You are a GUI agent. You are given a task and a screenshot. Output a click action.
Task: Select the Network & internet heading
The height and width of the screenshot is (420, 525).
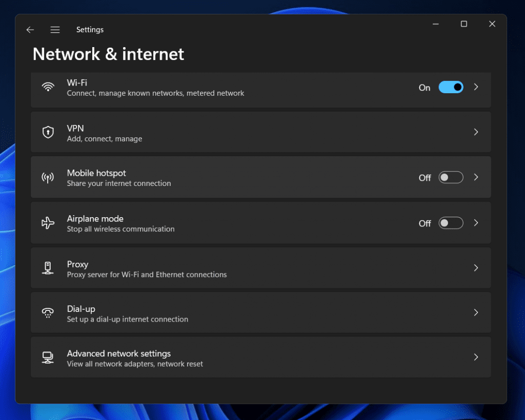click(x=108, y=54)
